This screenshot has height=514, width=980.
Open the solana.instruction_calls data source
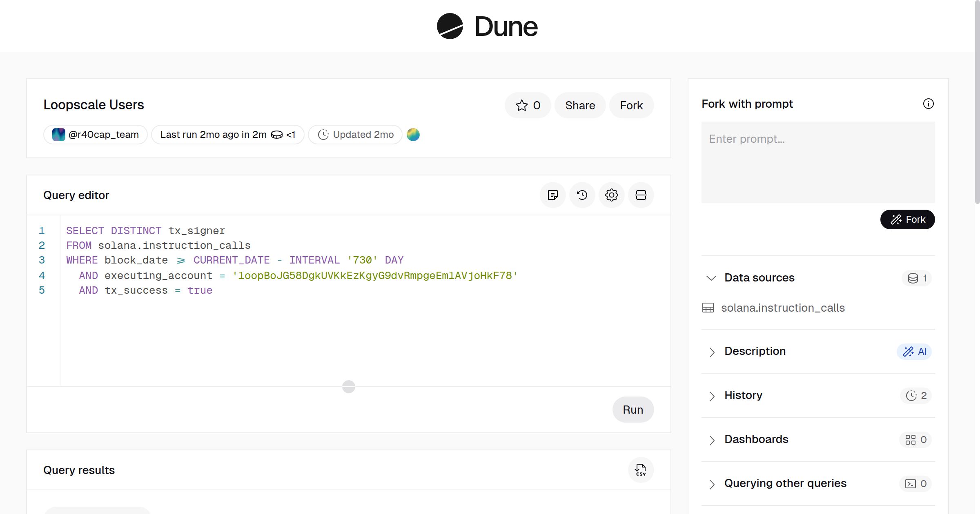783,308
